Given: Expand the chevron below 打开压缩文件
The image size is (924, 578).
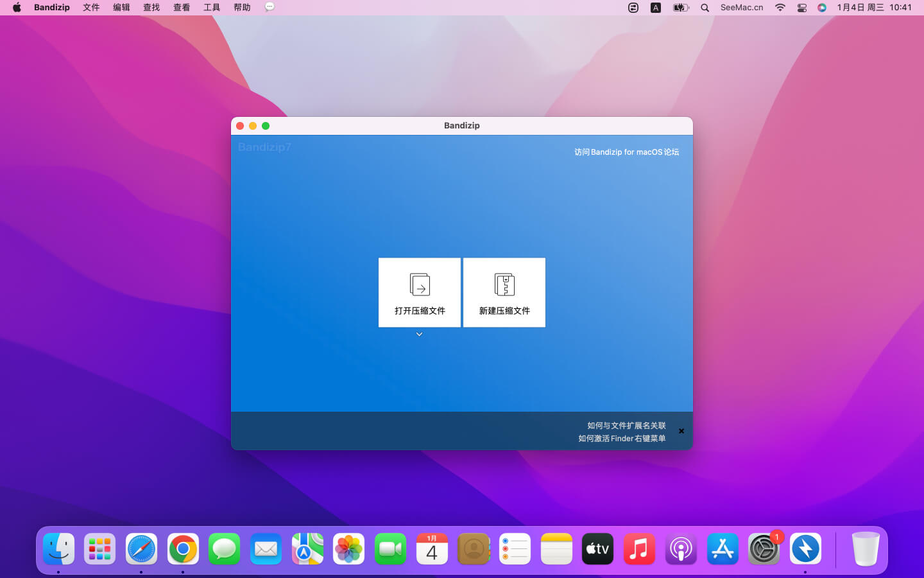Looking at the screenshot, I should [x=419, y=335].
